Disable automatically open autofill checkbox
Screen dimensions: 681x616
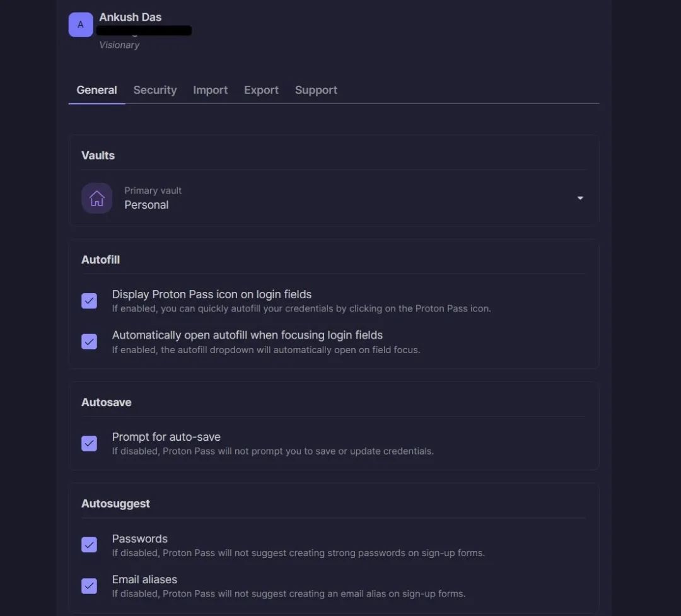tap(90, 342)
